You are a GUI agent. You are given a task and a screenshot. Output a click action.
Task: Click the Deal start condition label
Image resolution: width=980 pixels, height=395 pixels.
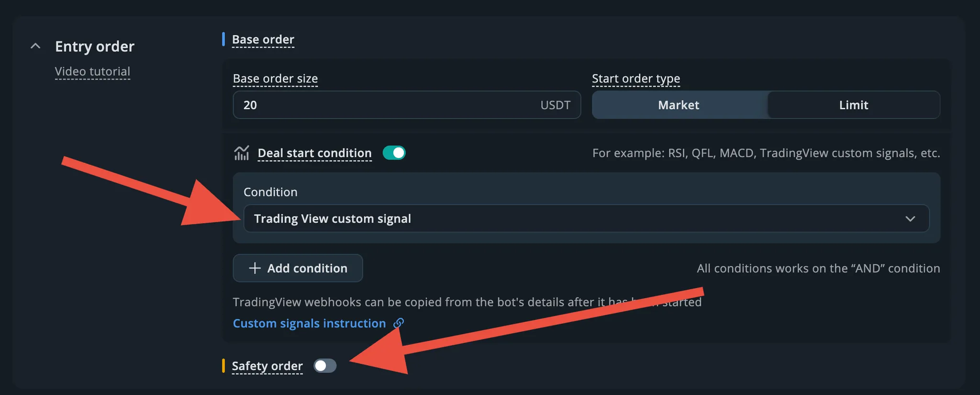(x=314, y=153)
